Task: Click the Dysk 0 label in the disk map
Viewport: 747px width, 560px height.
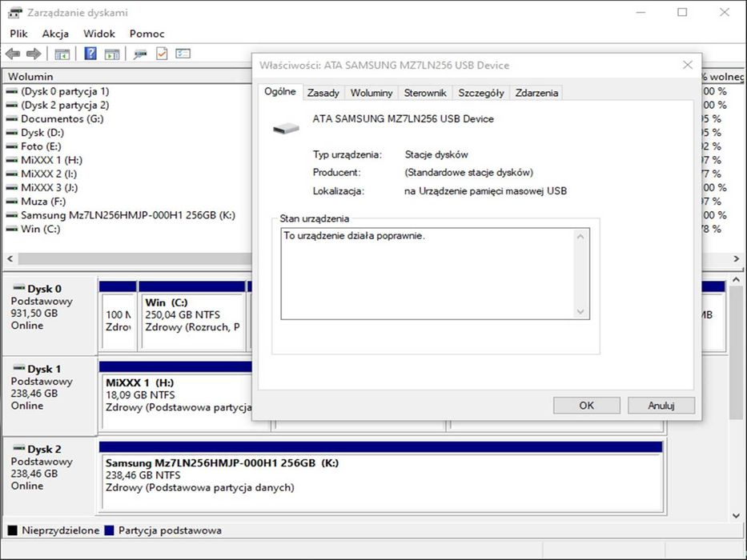Action: 44,289
